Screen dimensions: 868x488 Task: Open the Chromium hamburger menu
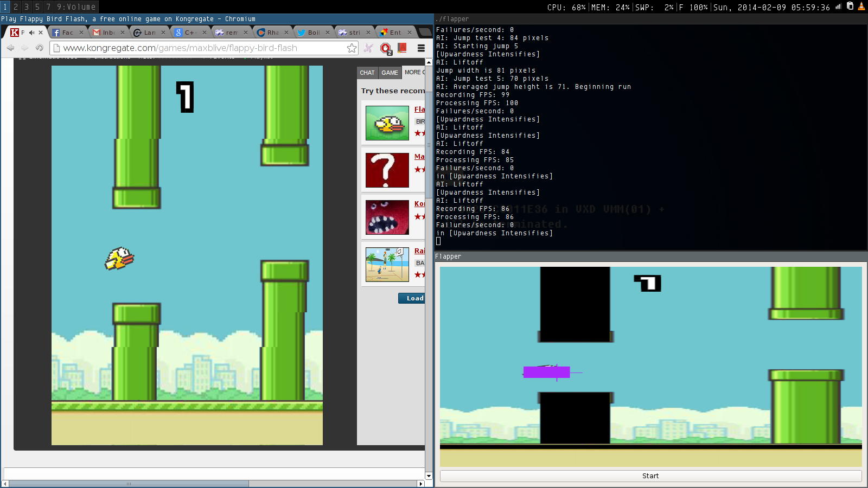(421, 48)
